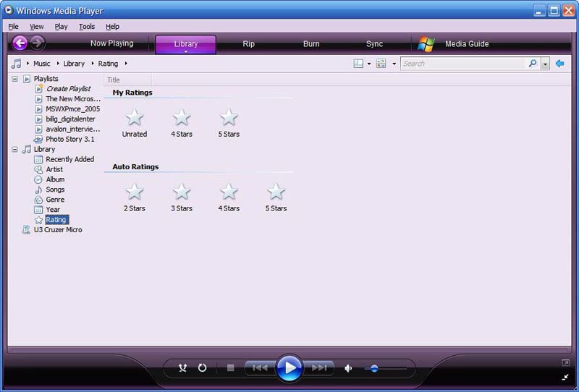Select Recently Added in Library
Viewport: 579px width, 392px height.
[69, 159]
